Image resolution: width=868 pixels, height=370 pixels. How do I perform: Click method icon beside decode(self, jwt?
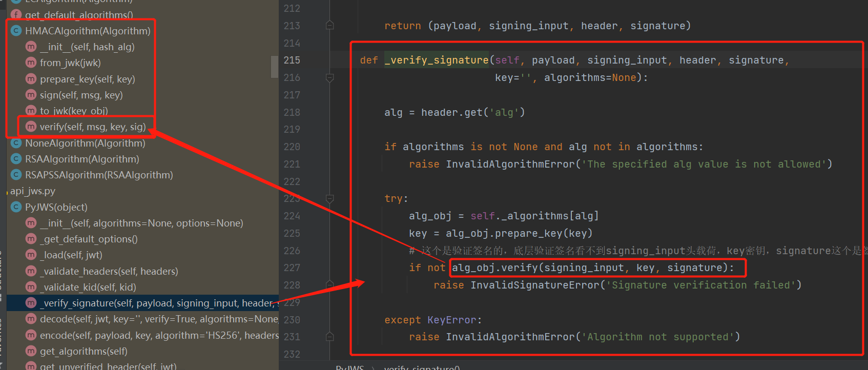31,319
